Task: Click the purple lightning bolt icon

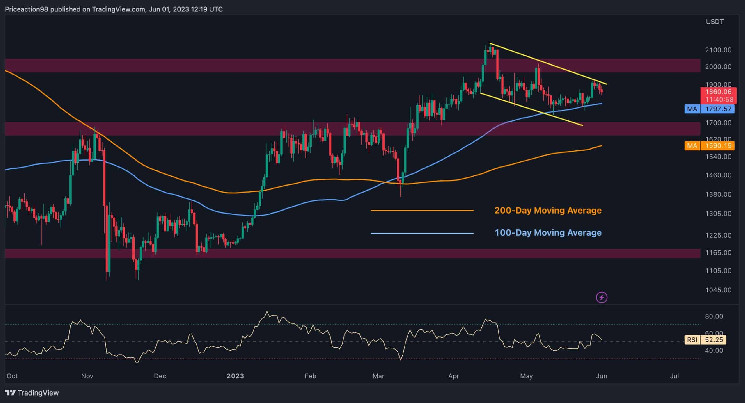Action: (x=602, y=297)
